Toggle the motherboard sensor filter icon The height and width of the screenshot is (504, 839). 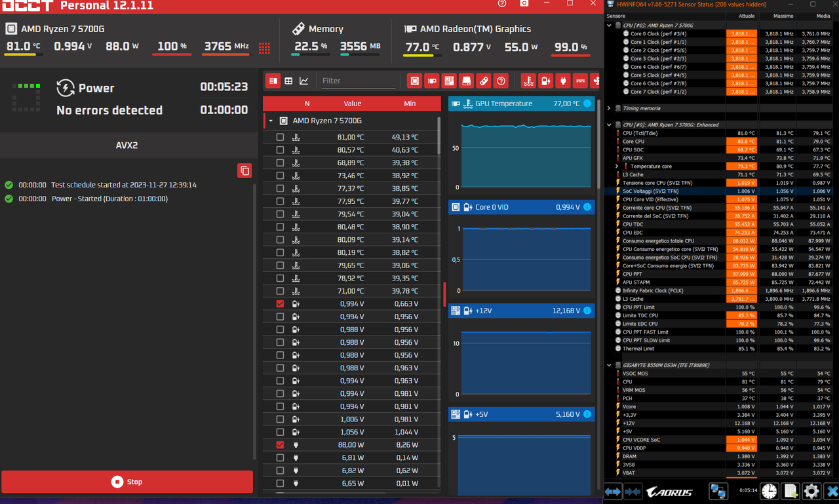pyautogui.click(x=449, y=81)
